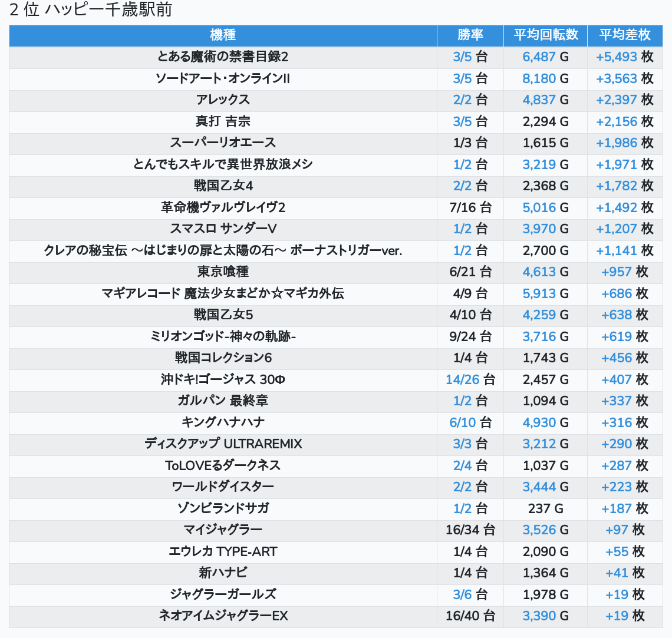Click マギアレコード 魔法少女まどか☆マギカ外伝 name

(x=223, y=293)
